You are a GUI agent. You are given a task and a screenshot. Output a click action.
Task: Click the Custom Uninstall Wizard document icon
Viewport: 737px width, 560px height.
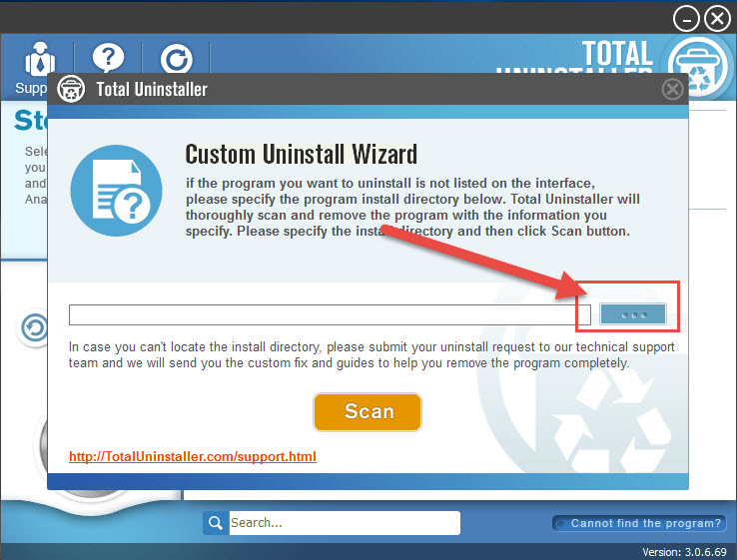pyautogui.click(x=116, y=191)
